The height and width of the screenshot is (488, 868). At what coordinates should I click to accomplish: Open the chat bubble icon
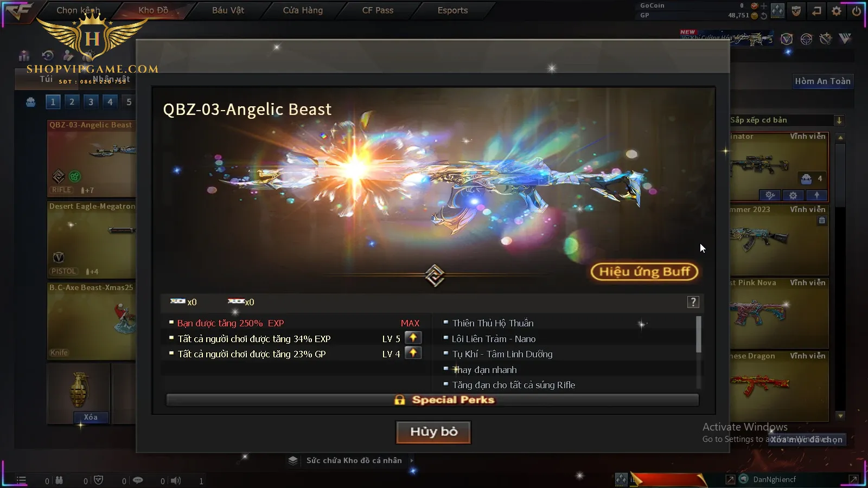point(138,480)
